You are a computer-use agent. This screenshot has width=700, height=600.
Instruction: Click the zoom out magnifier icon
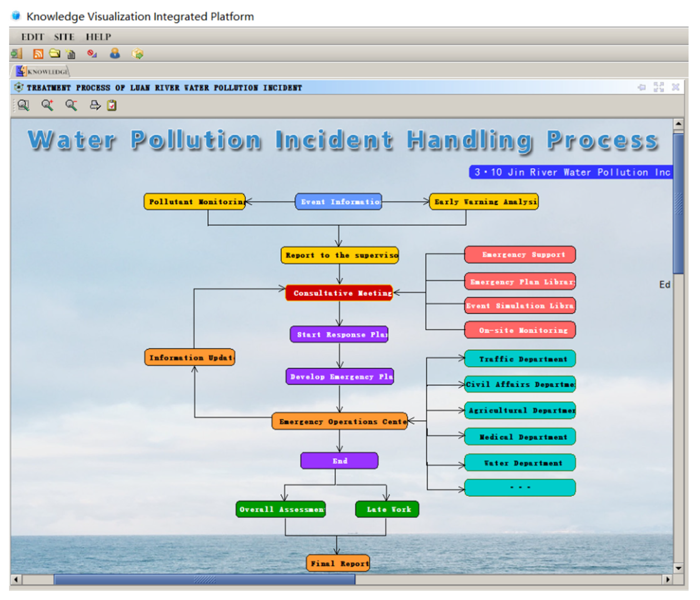[x=71, y=105]
